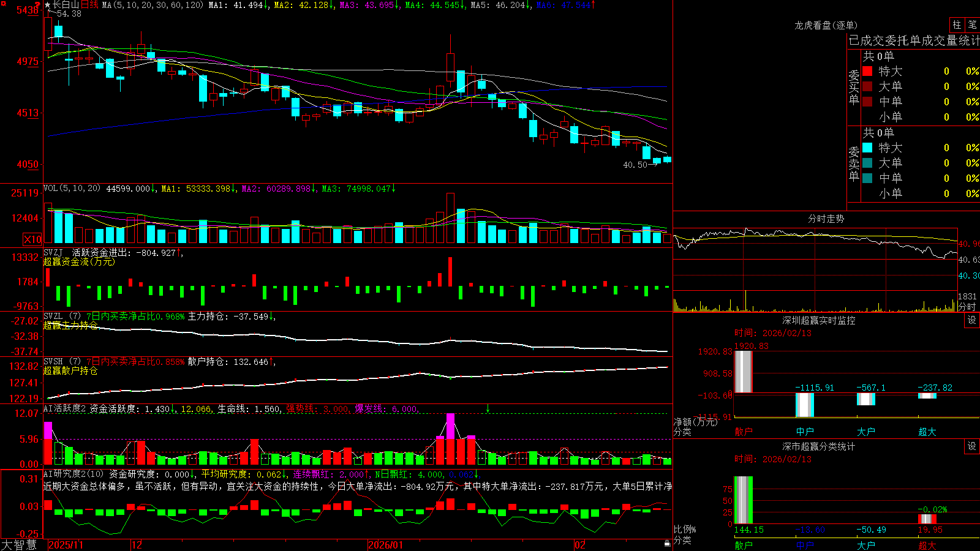This screenshot has width=980, height=551.
Task: Click the lock icon at timeline end
Action: [x=668, y=544]
